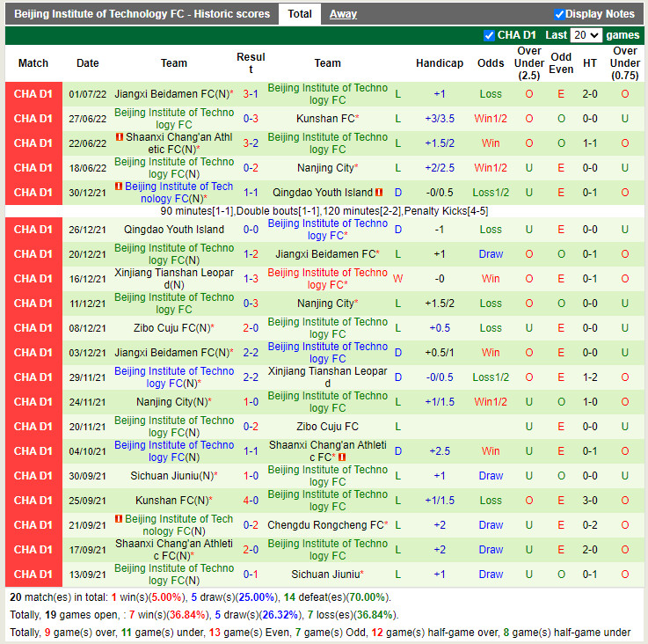648x644 pixels.
Task: Click red card icon before Beijing Institute on 30/12/21
Action: point(119,187)
